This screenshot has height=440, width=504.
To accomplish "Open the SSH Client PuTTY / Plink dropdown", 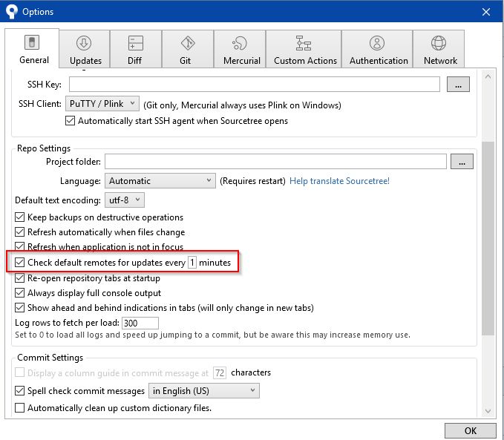I will [102, 103].
